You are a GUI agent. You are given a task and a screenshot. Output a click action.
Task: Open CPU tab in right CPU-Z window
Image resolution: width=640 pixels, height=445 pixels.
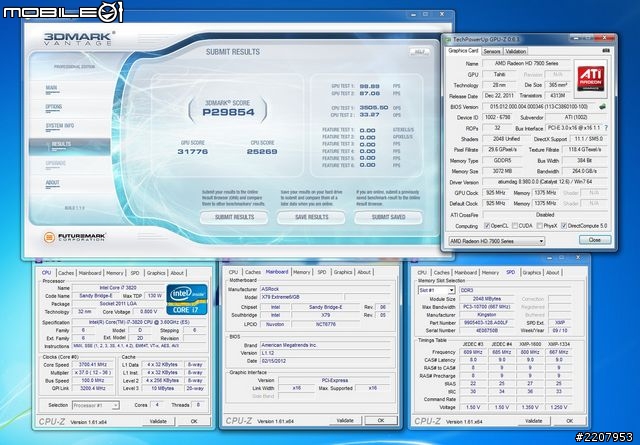coord(422,273)
